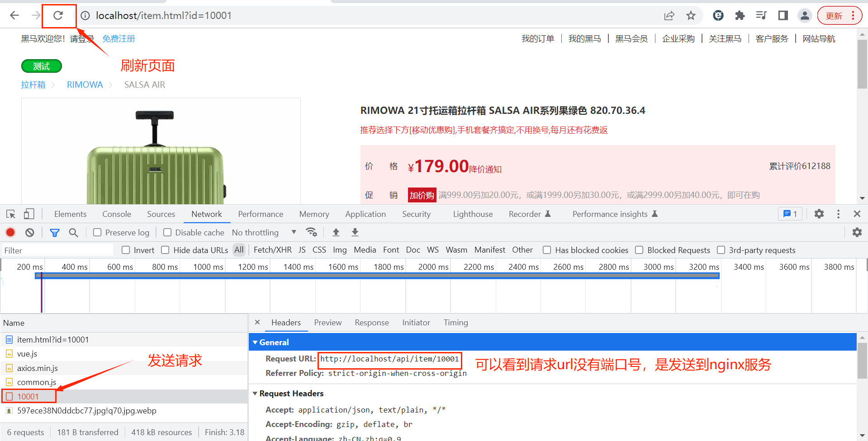Check Has blocked cookies checkbox
Viewport: 868px width, 441px height.
coord(547,250)
